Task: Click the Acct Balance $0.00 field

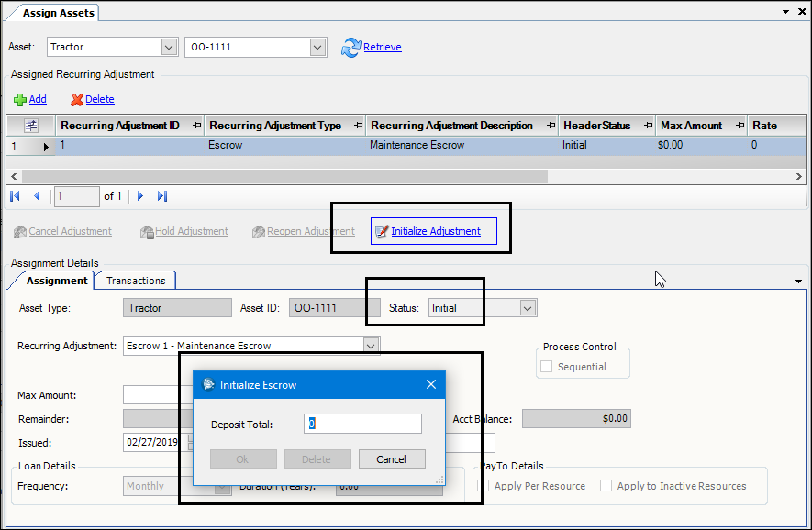Action: coord(576,418)
